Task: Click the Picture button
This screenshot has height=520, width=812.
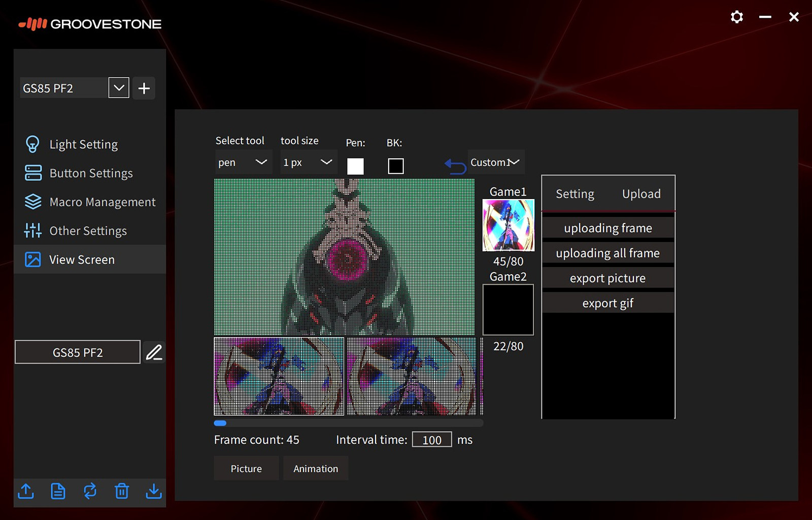Action: pos(246,468)
